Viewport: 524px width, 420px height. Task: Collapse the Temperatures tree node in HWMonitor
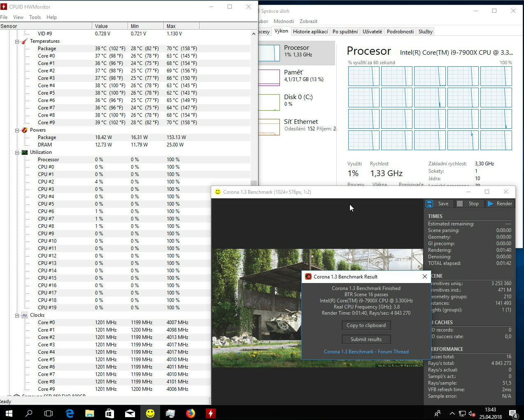point(17,42)
